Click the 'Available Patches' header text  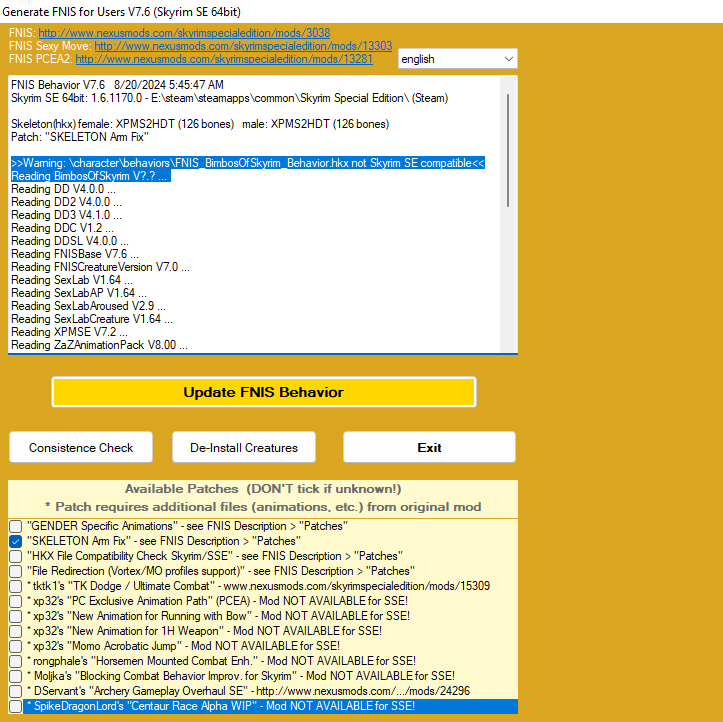pos(263,489)
